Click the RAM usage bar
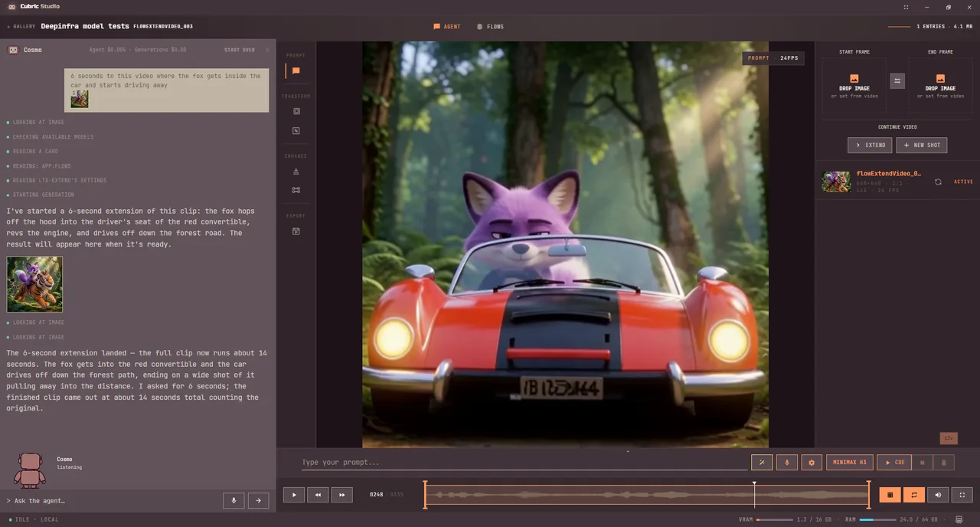The height and width of the screenshot is (527, 980). (877, 519)
